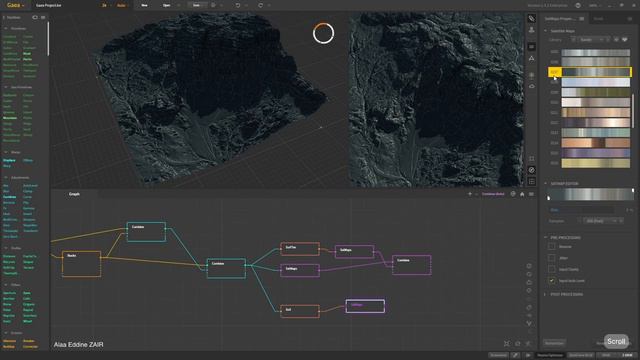The width and height of the screenshot is (640, 360).
Task: Click the highlighted view mode icon in side toolbar
Action: pyautogui.click(x=531, y=47)
